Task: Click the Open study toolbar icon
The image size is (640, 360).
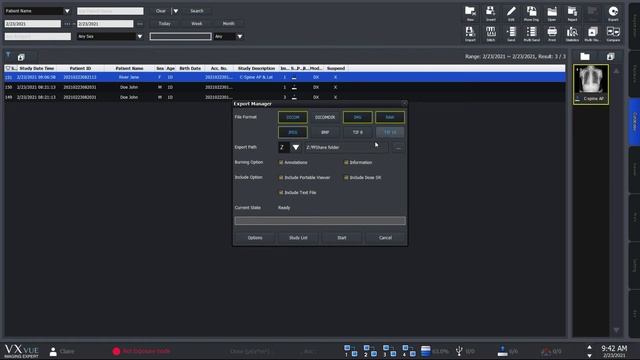Action: pyautogui.click(x=552, y=13)
